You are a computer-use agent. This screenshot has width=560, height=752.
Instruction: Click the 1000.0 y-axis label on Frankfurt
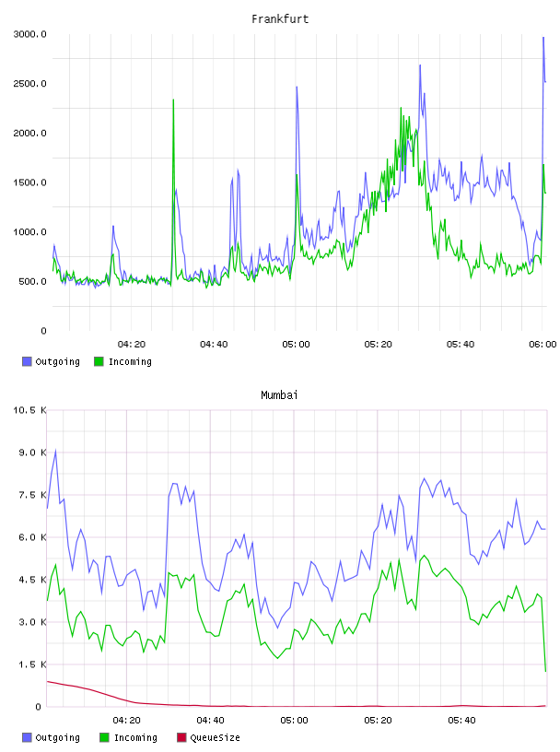click(x=29, y=231)
